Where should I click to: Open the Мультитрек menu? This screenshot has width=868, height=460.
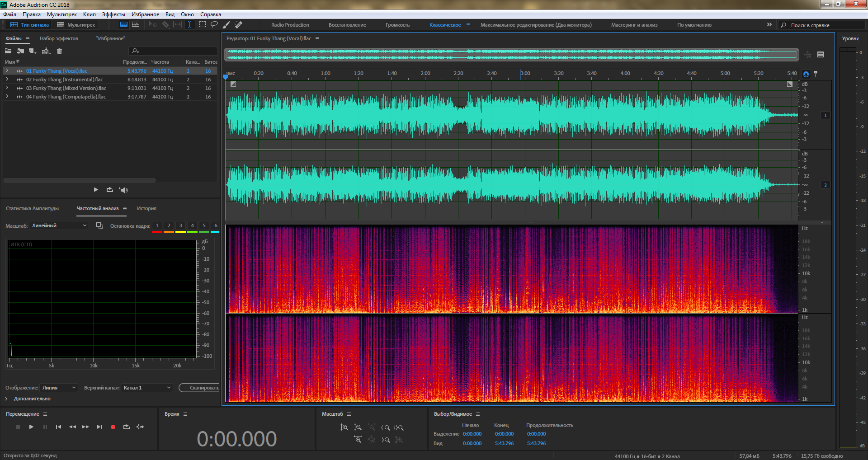pyautogui.click(x=62, y=14)
